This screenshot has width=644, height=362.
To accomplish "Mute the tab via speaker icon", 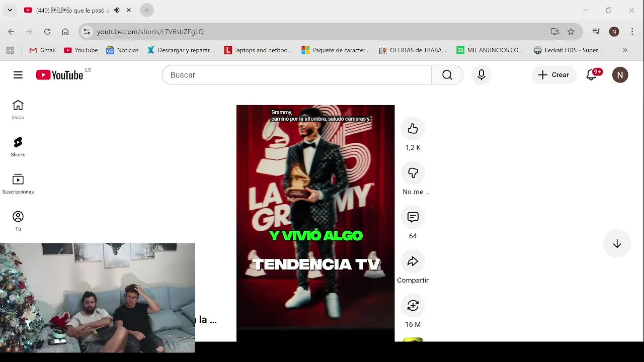I will pos(117,10).
